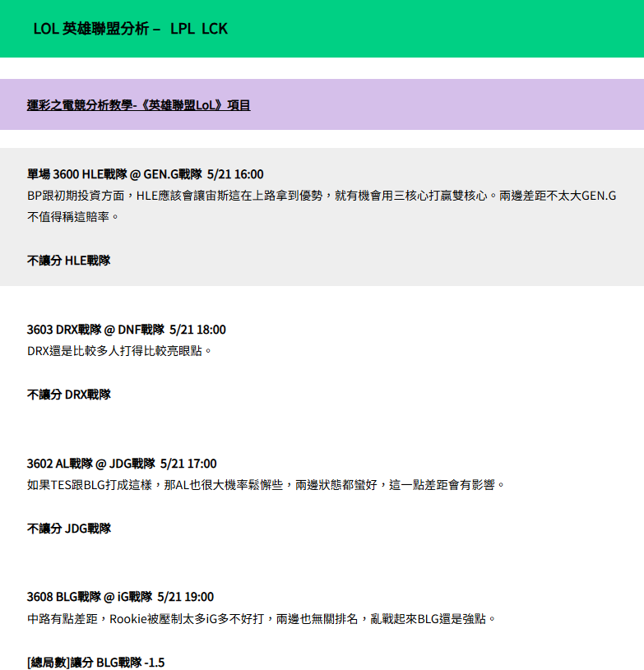Viewport: 644px width, 670px height.
Task: Select the DRX還是比較多人打得比較亮眼點 sentence
Action: click(x=120, y=351)
